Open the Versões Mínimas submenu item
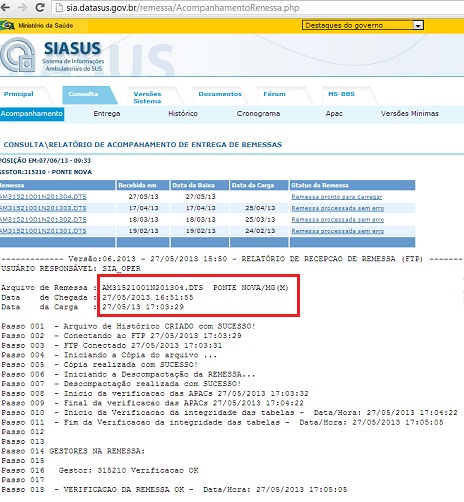464x502 pixels. point(410,114)
